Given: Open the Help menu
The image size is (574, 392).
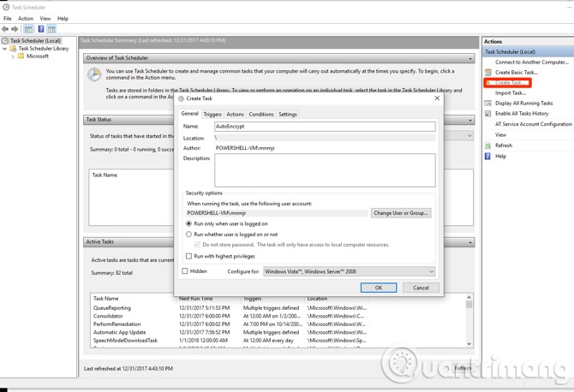Looking at the screenshot, I should click(x=63, y=18).
